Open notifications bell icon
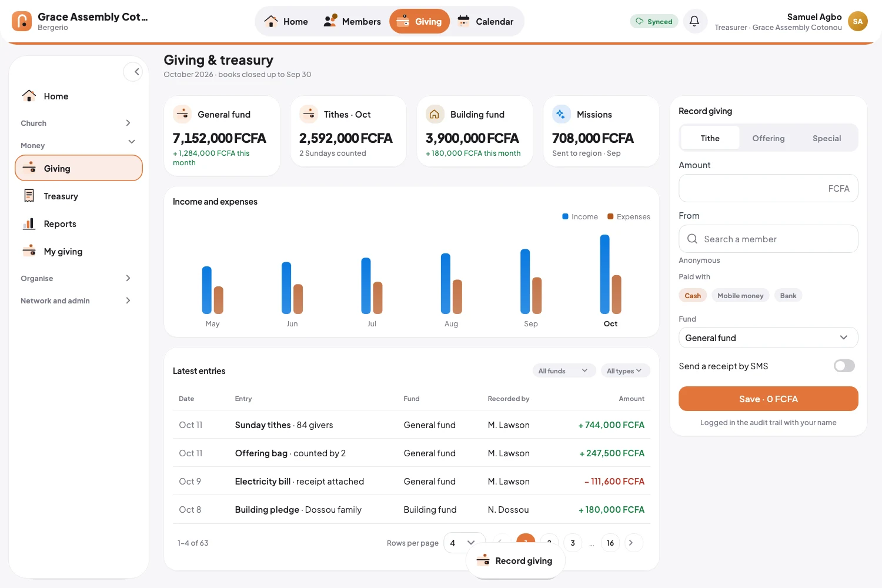This screenshot has height=588, width=882. (694, 21)
